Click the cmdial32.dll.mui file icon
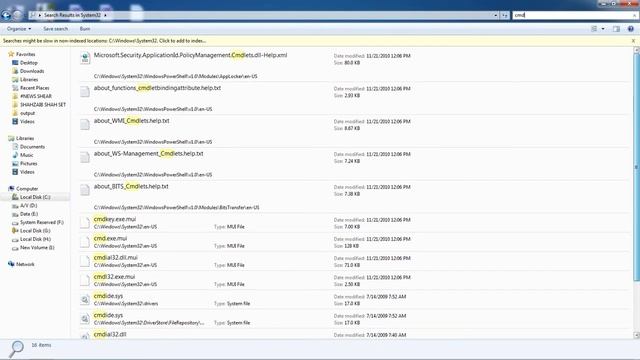This screenshot has height=360, width=640. coord(85,261)
